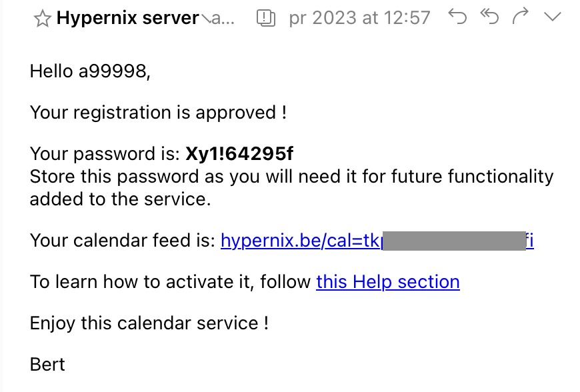
Task: Click the Hypernix server sender name
Action: [127, 18]
